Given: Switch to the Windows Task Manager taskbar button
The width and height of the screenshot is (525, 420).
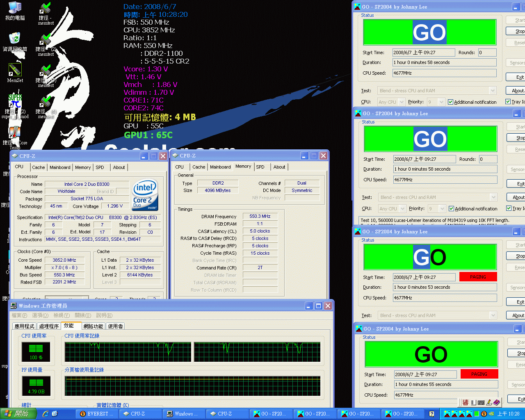Looking at the screenshot, I should point(184,414).
